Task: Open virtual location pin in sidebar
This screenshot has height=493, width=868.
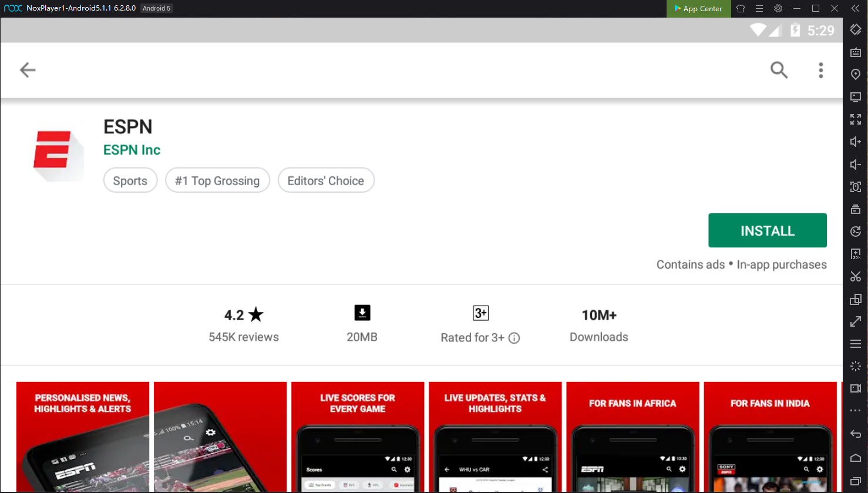Action: click(x=856, y=74)
